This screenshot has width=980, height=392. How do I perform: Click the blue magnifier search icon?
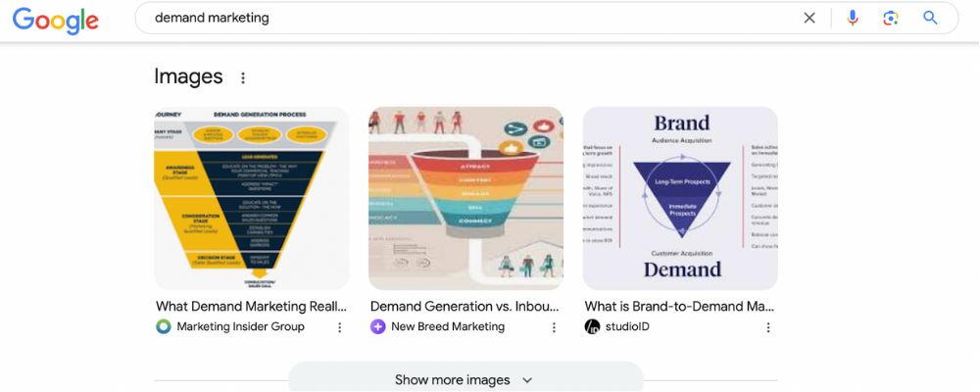click(930, 18)
